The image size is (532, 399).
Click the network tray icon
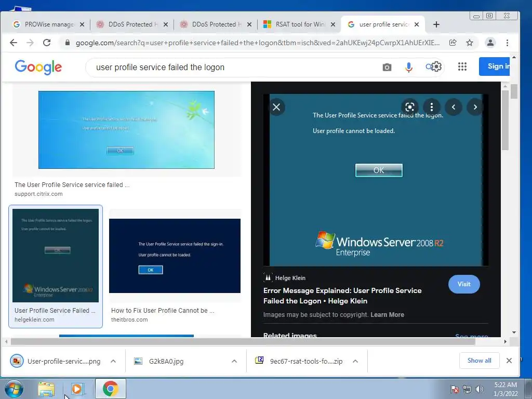tap(467, 390)
